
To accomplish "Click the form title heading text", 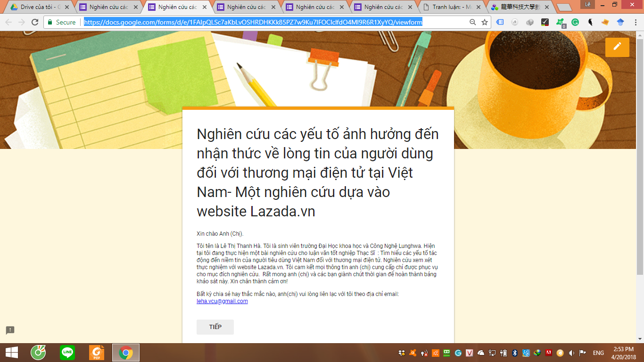I will click(x=318, y=173).
